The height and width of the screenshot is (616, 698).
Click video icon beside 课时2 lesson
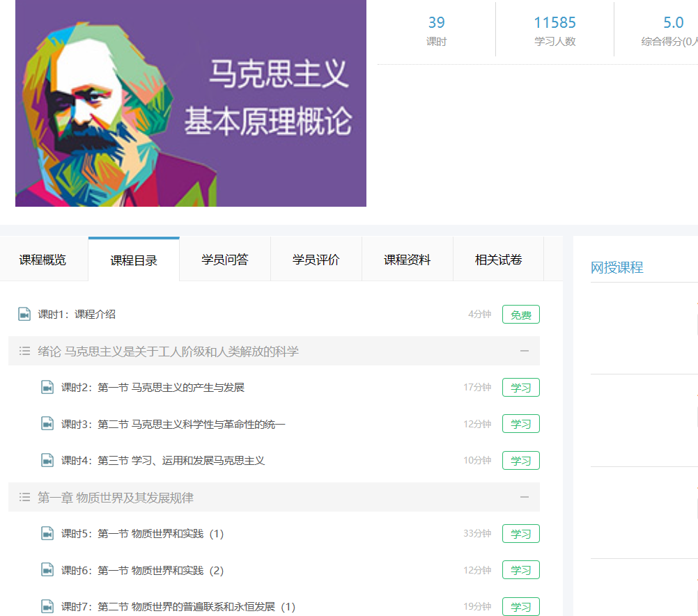[x=47, y=387]
